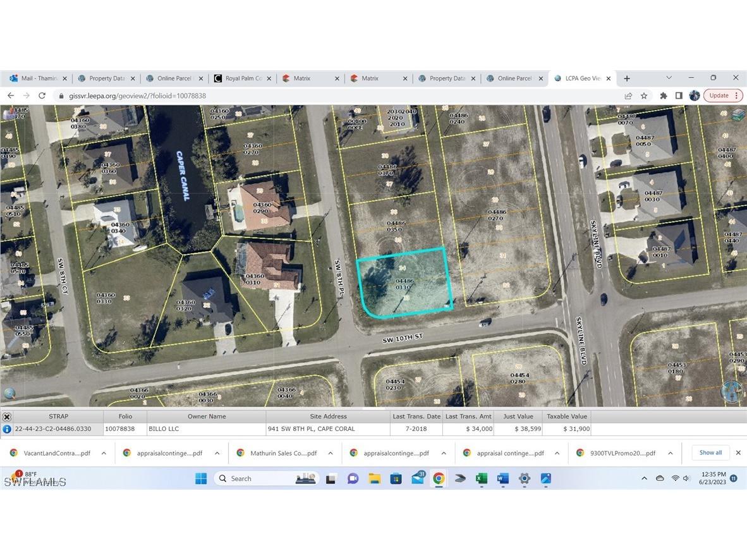Image resolution: width=747 pixels, height=560 pixels.
Task: Open the browser profile avatar
Action: 695,95
